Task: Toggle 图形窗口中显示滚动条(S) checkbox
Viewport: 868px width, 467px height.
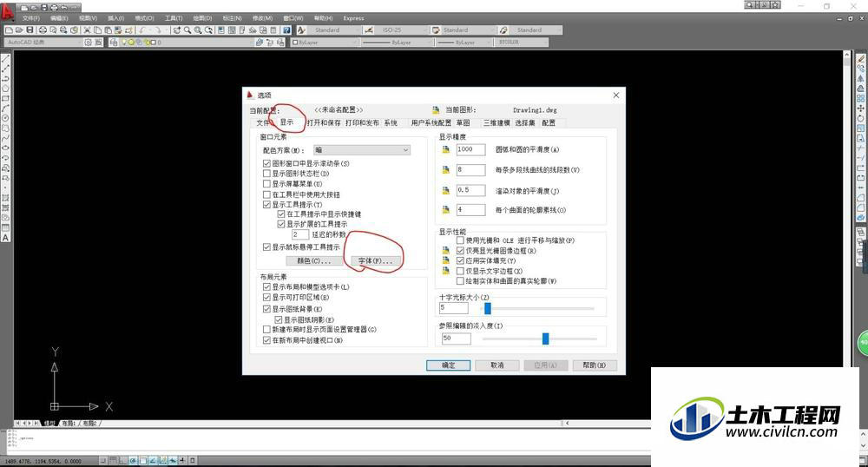Action: coord(266,164)
